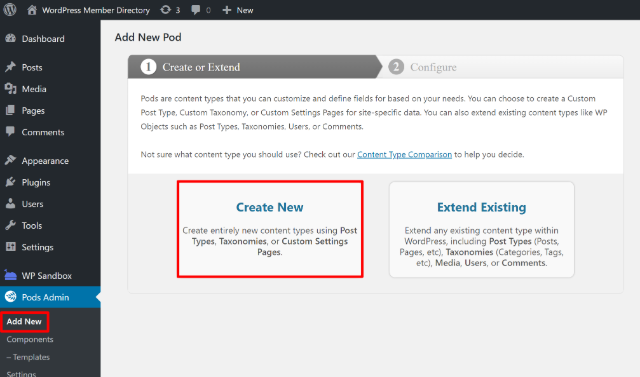Select Pods Admin menu item
Viewport: 640px width, 377px height.
tap(50, 297)
